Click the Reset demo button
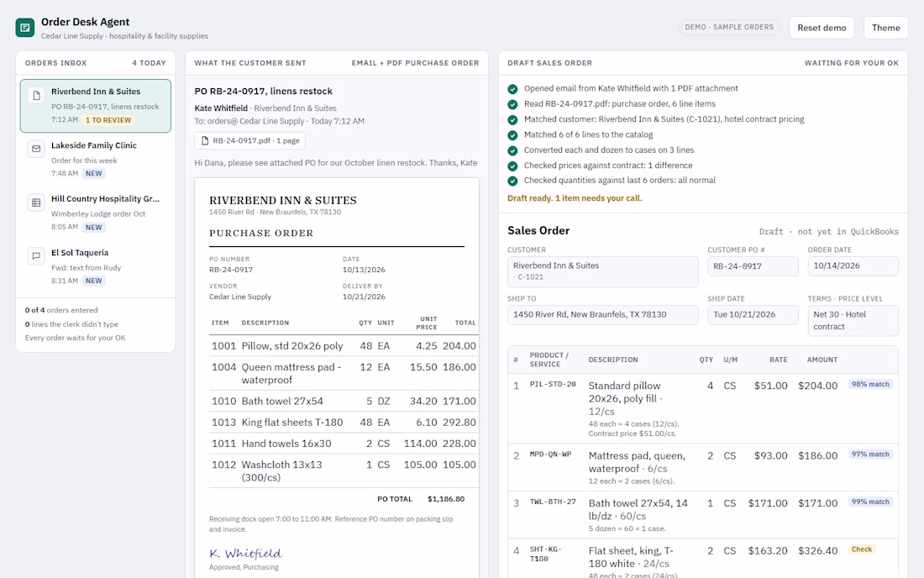The height and width of the screenshot is (578, 924). click(x=822, y=28)
